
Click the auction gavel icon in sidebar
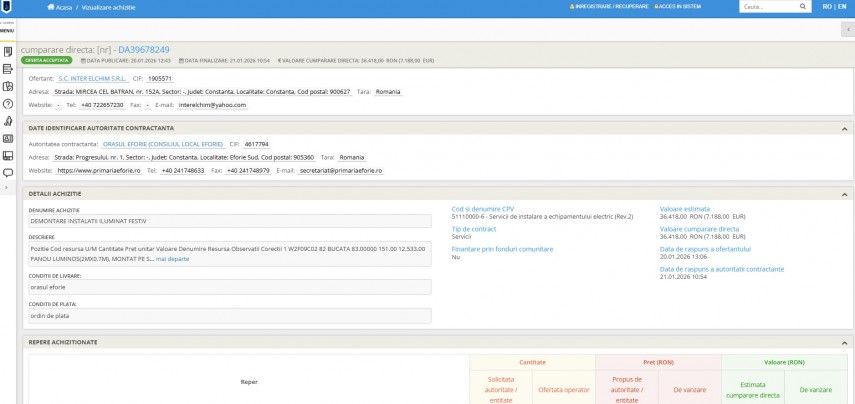pos(7,120)
